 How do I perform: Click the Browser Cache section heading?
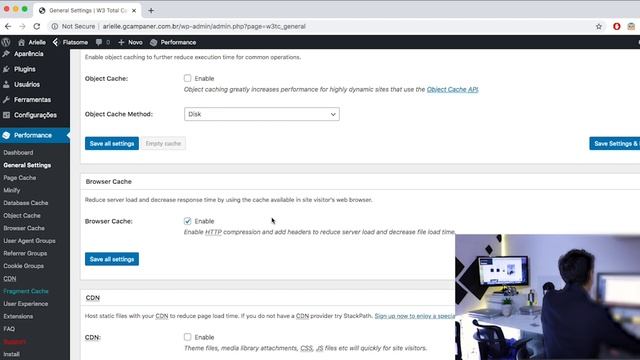[x=109, y=182]
